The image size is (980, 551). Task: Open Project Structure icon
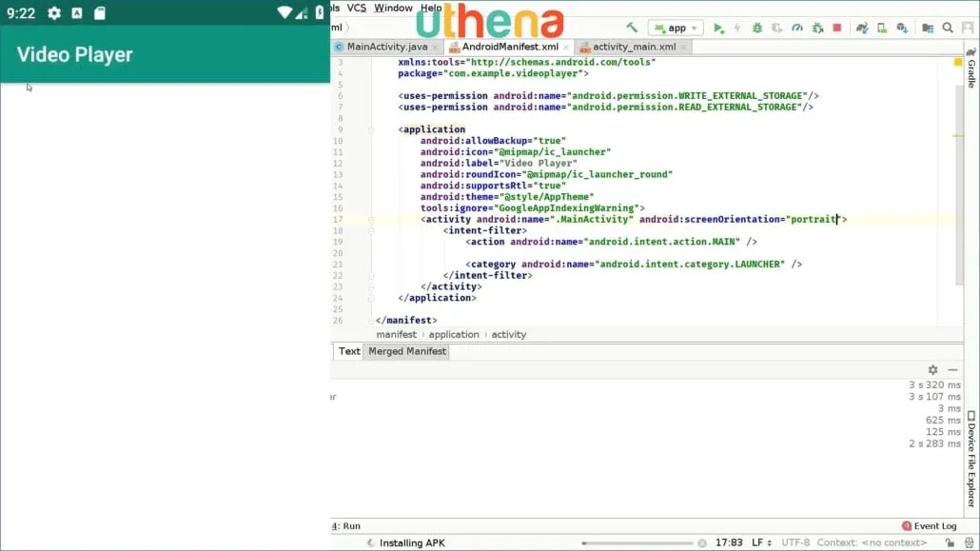click(928, 29)
